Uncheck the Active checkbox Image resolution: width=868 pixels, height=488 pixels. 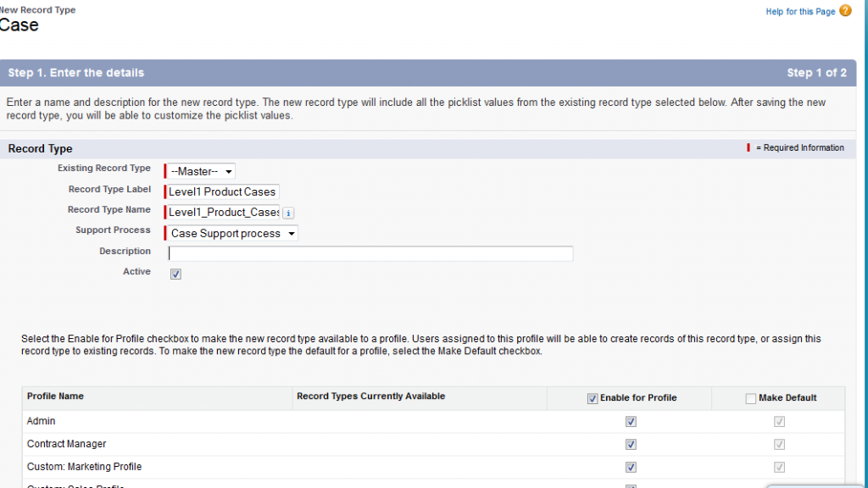point(175,274)
